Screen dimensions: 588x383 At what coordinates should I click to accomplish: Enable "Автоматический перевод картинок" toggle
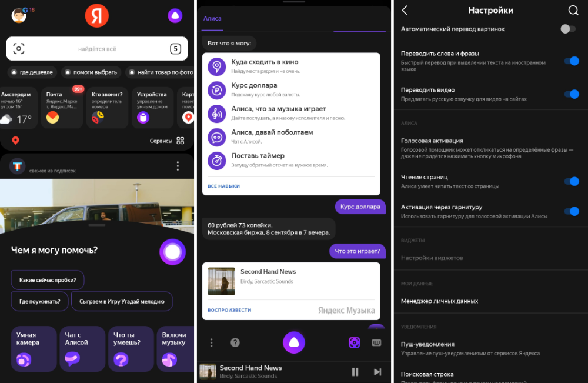[568, 29]
